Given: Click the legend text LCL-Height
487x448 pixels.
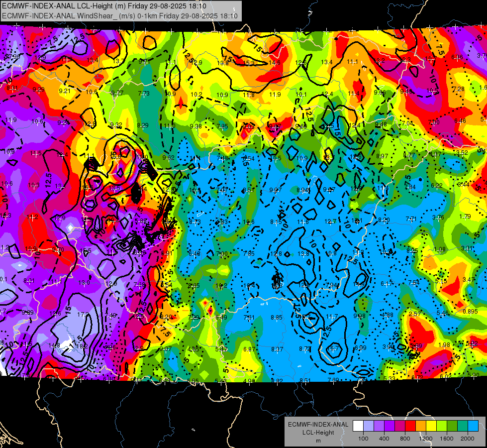Looking at the screenshot, I should [318, 433].
